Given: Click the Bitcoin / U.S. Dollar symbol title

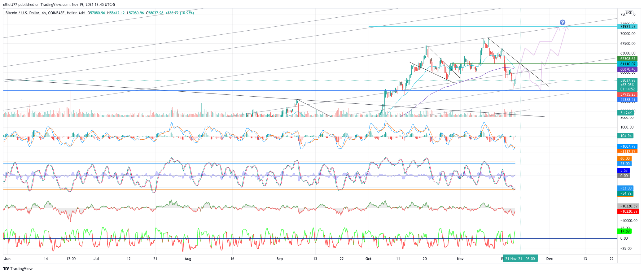Looking at the screenshot, I should click(23, 13).
